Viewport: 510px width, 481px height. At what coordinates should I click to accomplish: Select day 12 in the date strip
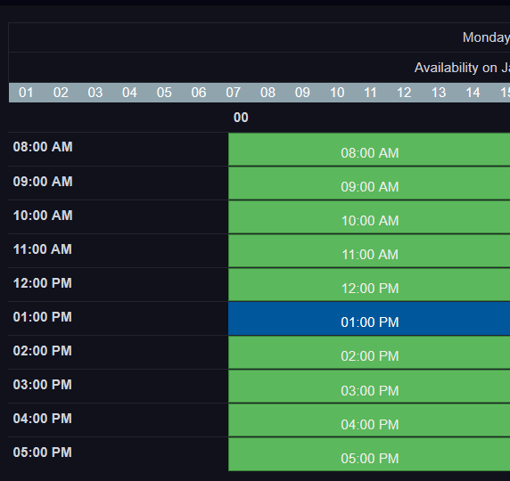point(404,92)
